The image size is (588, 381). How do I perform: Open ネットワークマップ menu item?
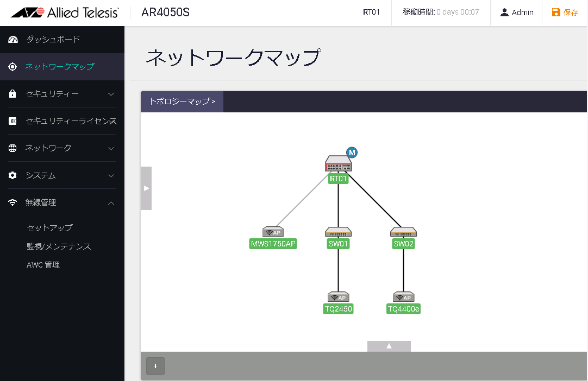click(x=62, y=67)
